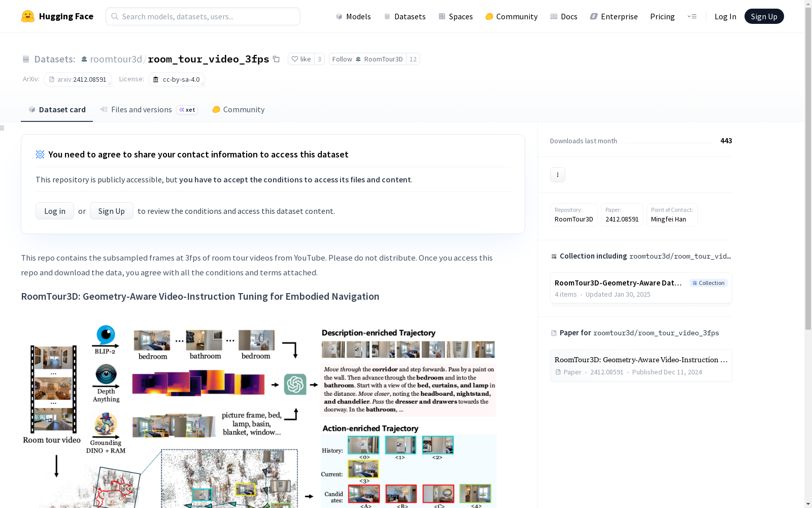Click the roomtour3d organization name in title
Image resolution: width=812 pixels, height=508 pixels.
click(116, 59)
